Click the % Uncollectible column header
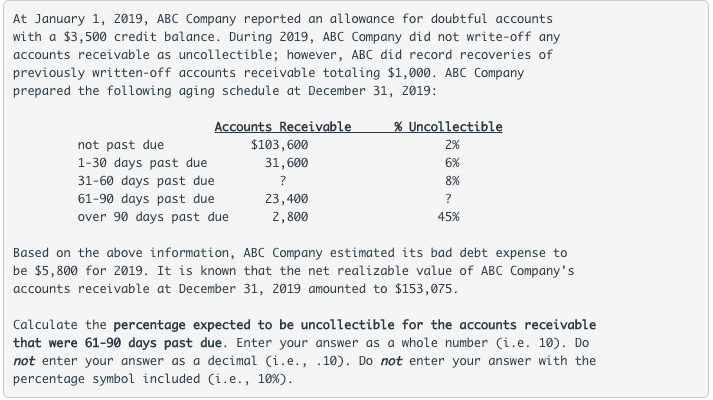713x400 pixels. point(448,126)
